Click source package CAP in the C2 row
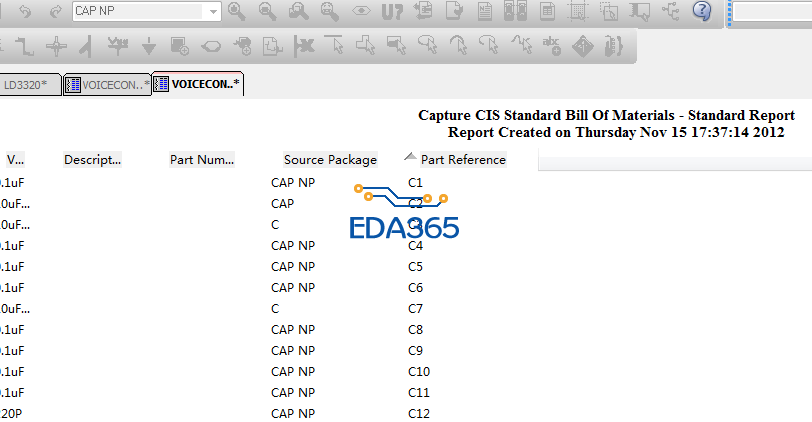The image size is (812, 422). (x=282, y=203)
